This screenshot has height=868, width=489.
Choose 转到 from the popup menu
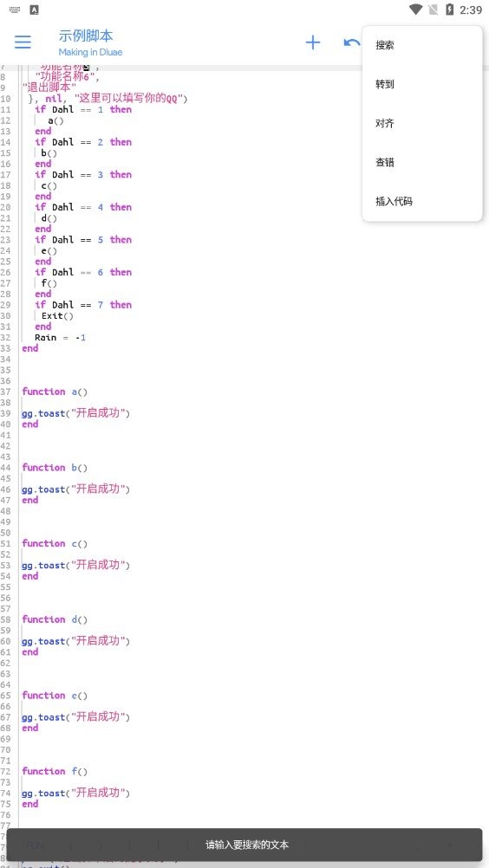click(x=422, y=84)
